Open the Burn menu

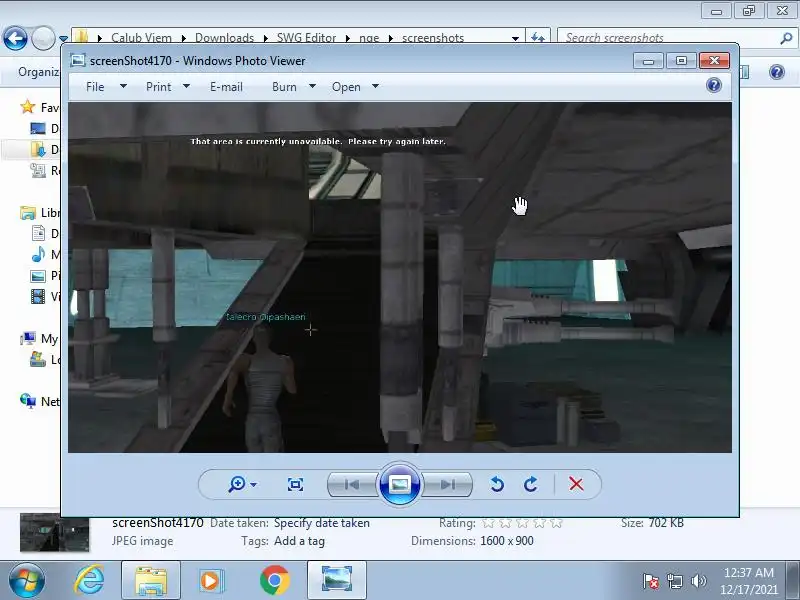tap(284, 87)
